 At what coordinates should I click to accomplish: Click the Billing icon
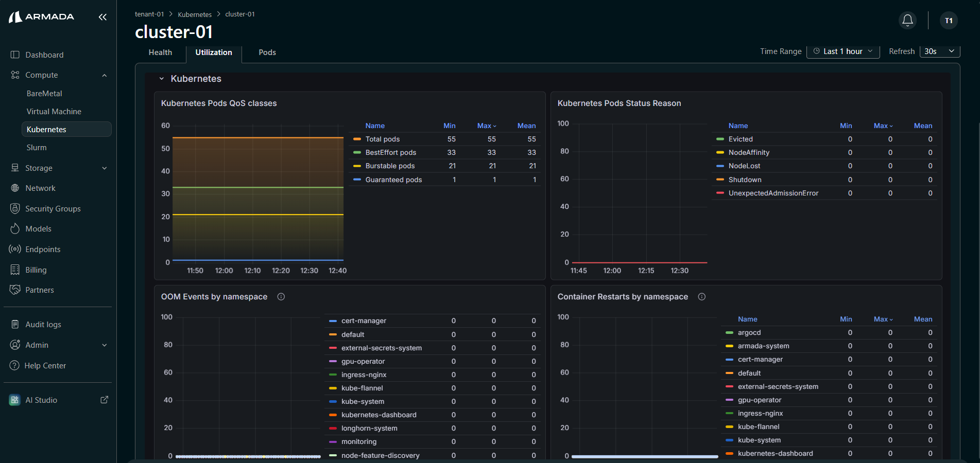pyautogui.click(x=15, y=270)
